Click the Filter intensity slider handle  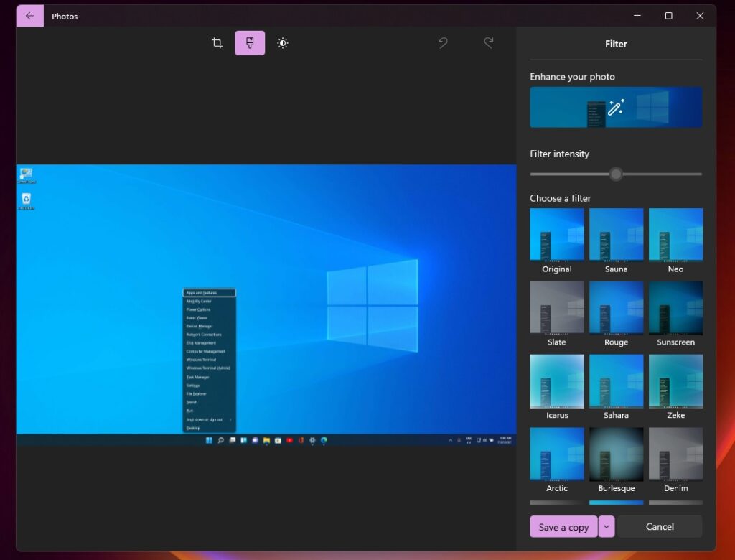point(615,174)
